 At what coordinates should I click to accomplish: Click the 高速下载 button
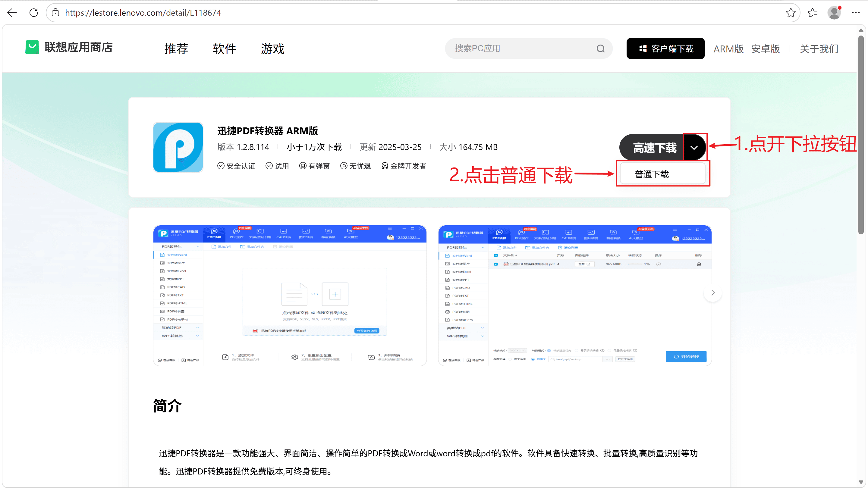(652, 148)
